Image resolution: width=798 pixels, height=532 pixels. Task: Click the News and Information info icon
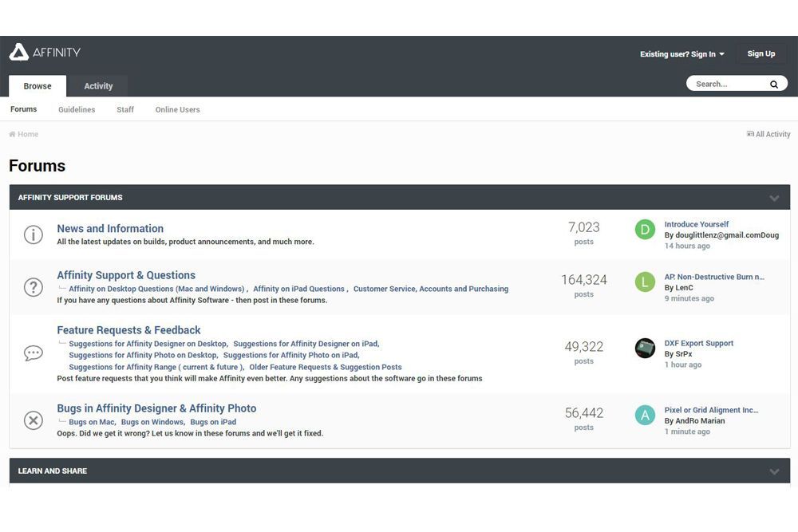pos(33,234)
